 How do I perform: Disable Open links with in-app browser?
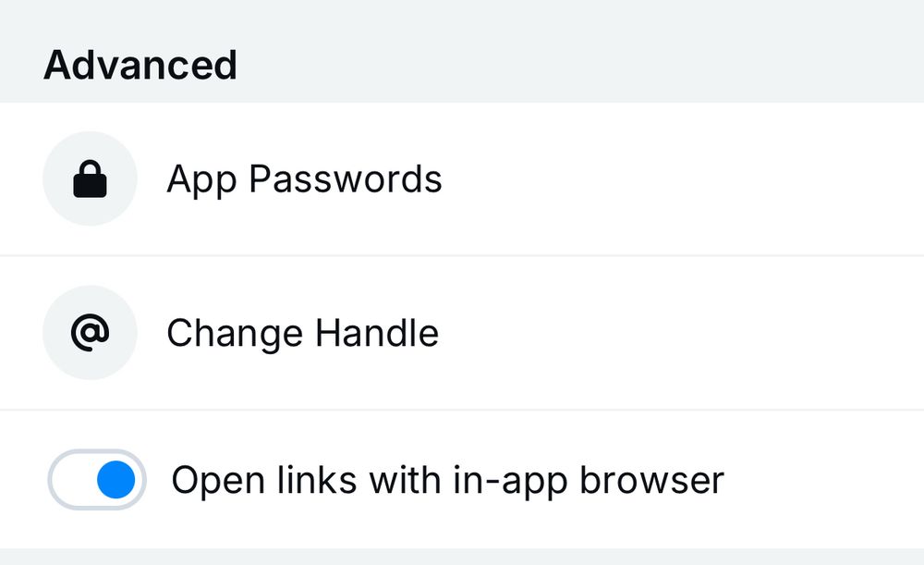coord(96,480)
